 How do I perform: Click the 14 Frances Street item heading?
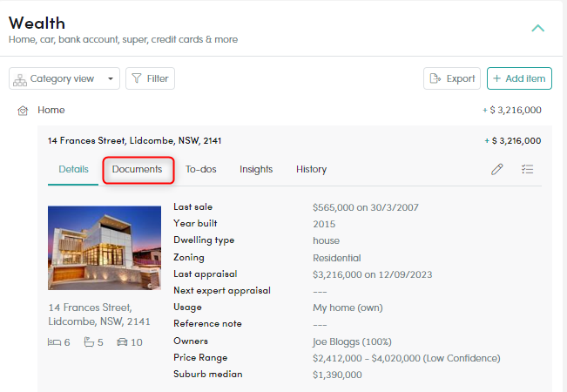pyautogui.click(x=134, y=140)
